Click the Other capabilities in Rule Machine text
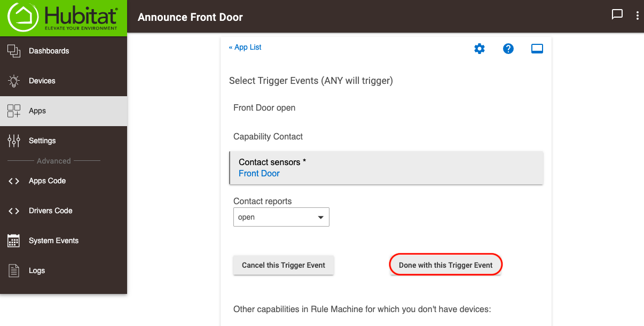 coord(362,309)
